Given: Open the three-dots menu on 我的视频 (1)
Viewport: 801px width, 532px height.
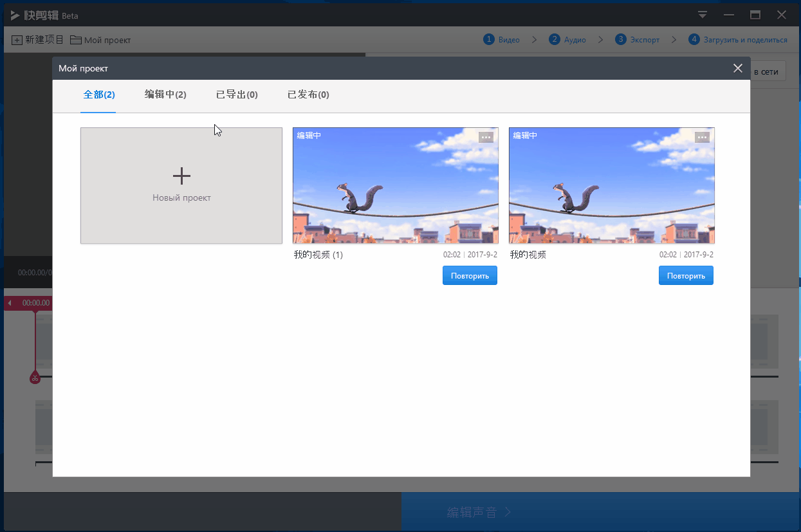Looking at the screenshot, I should [x=486, y=137].
